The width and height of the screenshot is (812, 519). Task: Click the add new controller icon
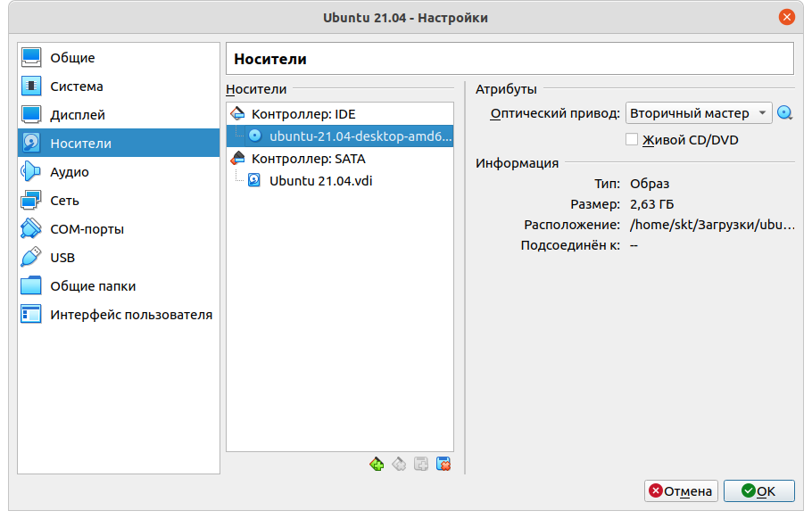point(377,464)
